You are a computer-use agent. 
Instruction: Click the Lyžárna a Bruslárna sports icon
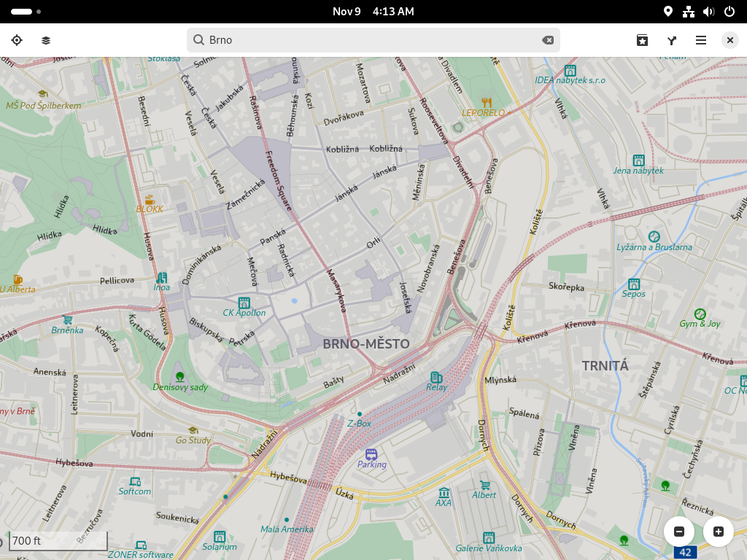pyautogui.click(x=654, y=237)
